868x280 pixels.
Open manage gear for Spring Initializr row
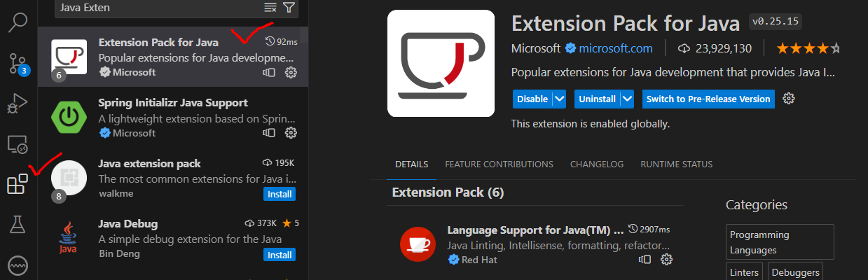[291, 133]
